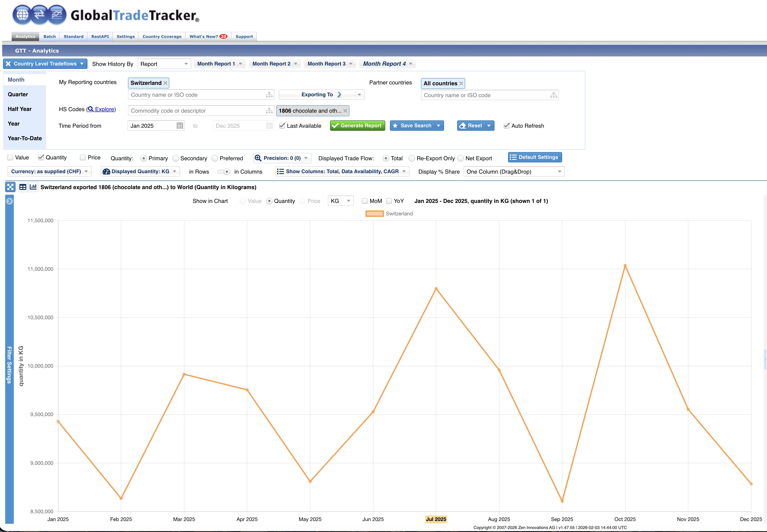Open the Show History By dropdown
This screenshot has height=532, width=767.
tap(164, 64)
